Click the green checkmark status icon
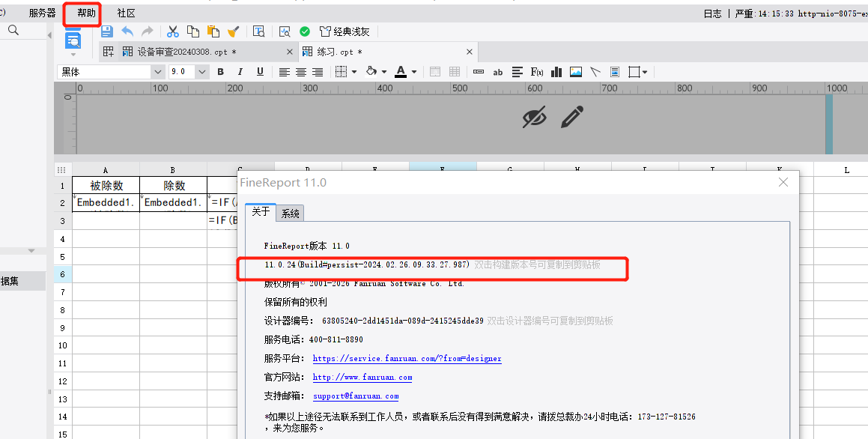 [x=305, y=31]
